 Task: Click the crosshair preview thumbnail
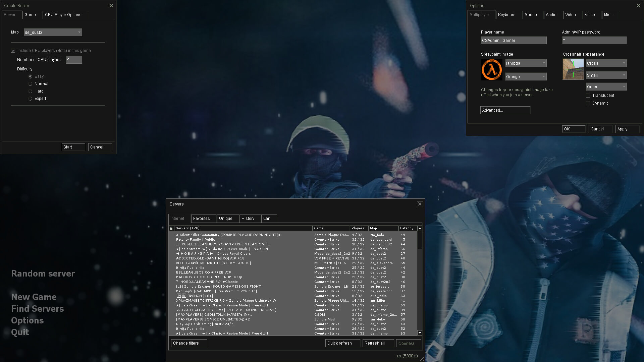(x=573, y=69)
